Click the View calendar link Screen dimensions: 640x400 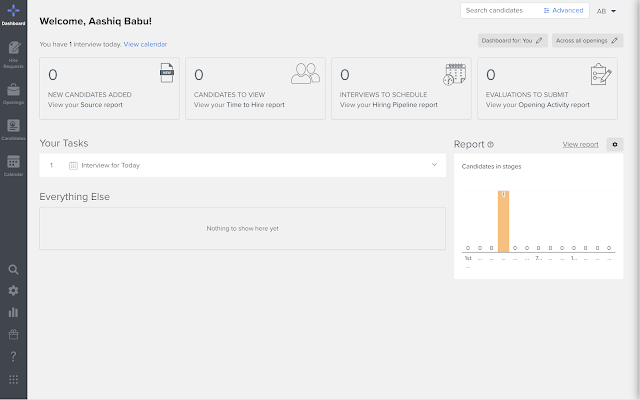point(145,44)
